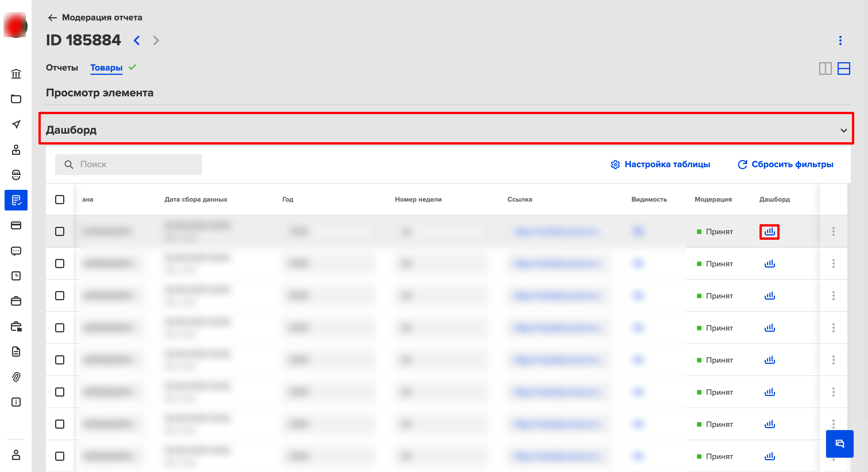Click the Модерация отчета back title
Viewport: 868px width, 472px height.
[102, 17]
